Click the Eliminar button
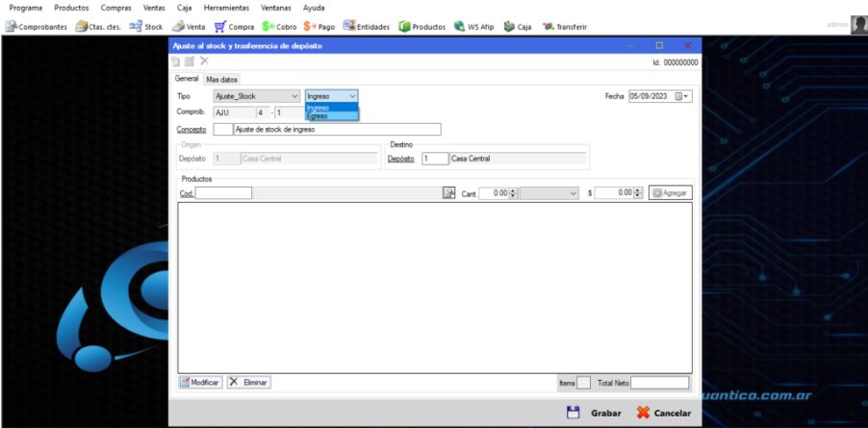Image resolution: width=868 pixels, height=428 pixels. click(248, 382)
